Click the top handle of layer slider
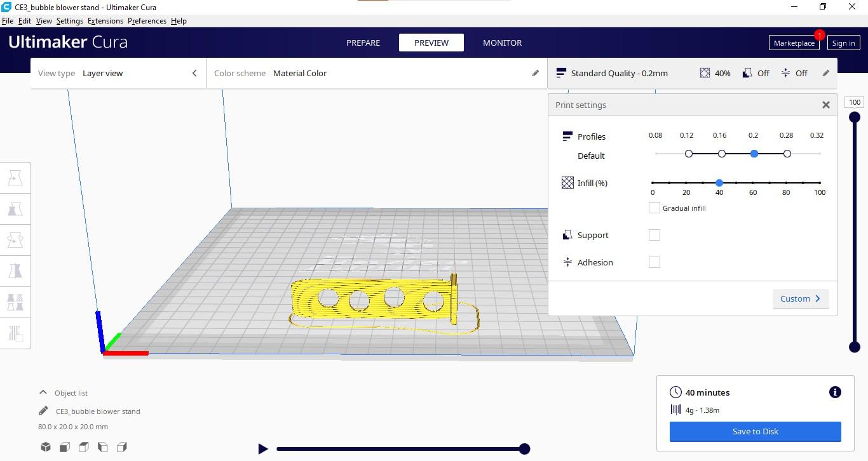This screenshot has height=461, width=868. tap(855, 117)
